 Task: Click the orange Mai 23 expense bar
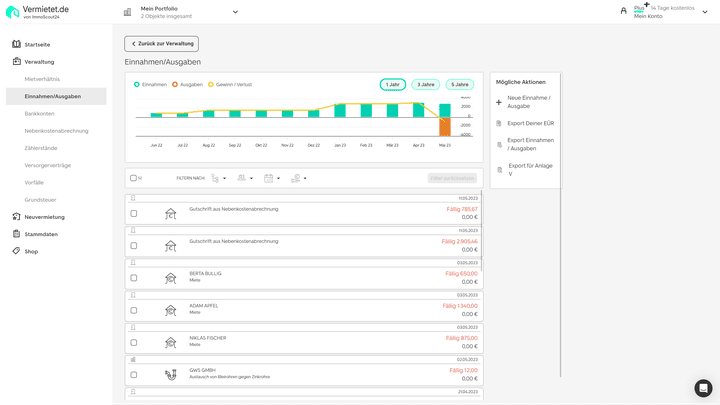point(445,126)
